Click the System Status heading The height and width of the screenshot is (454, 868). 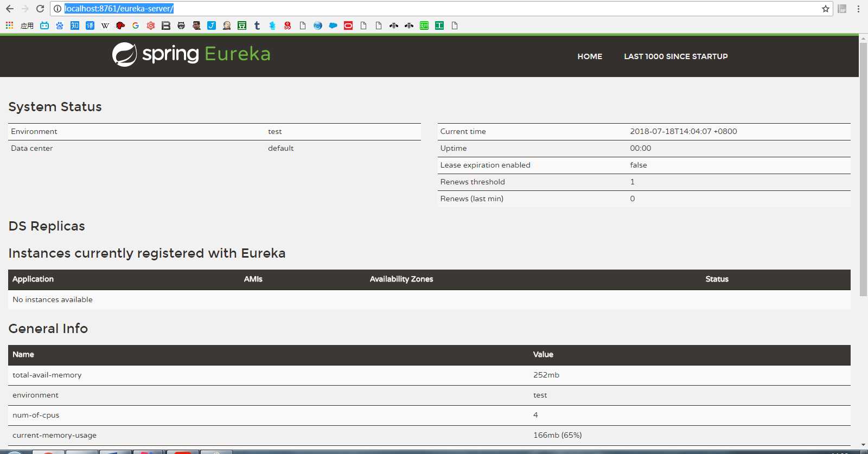coord(55,107)
